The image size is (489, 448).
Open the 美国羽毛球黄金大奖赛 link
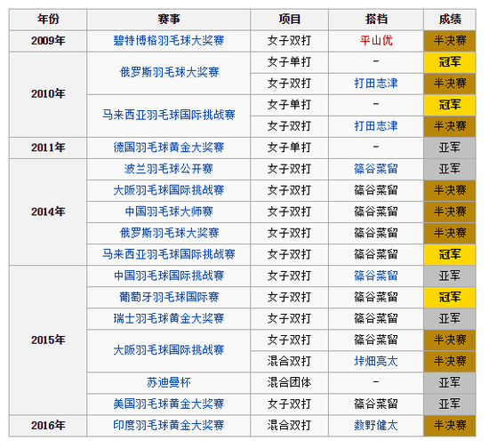coord(168,404)
